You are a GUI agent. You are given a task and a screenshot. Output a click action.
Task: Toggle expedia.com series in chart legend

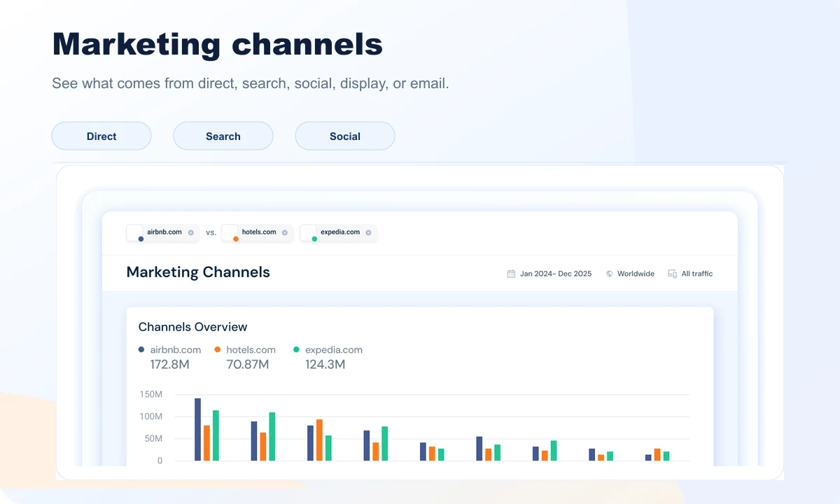point(328,349)
